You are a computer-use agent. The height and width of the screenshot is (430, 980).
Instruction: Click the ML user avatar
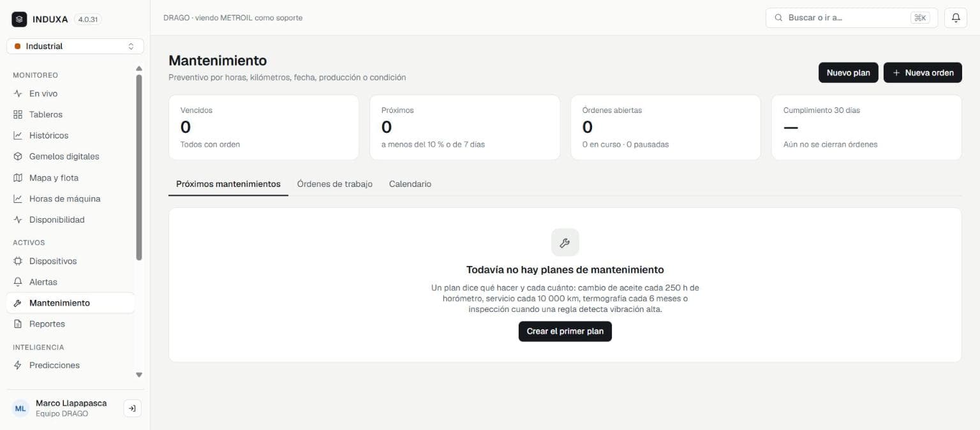click(21, 408)
